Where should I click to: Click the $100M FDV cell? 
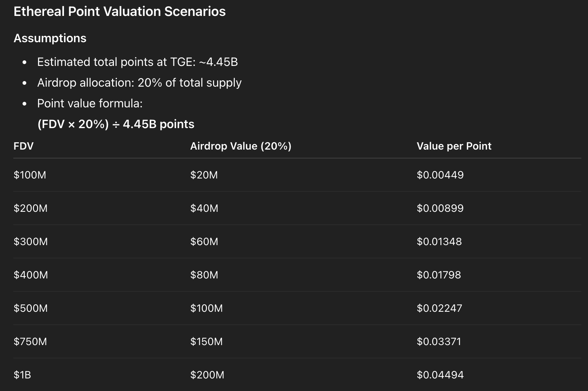(30, 175)
